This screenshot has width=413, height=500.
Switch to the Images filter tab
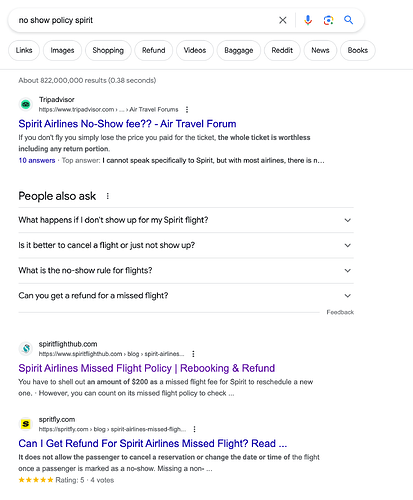click(x=62, y=50)
